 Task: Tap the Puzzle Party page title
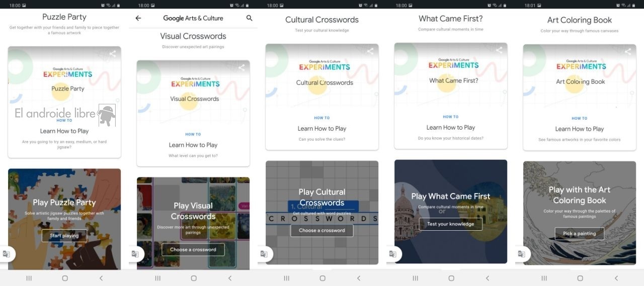tap(64, 17)
